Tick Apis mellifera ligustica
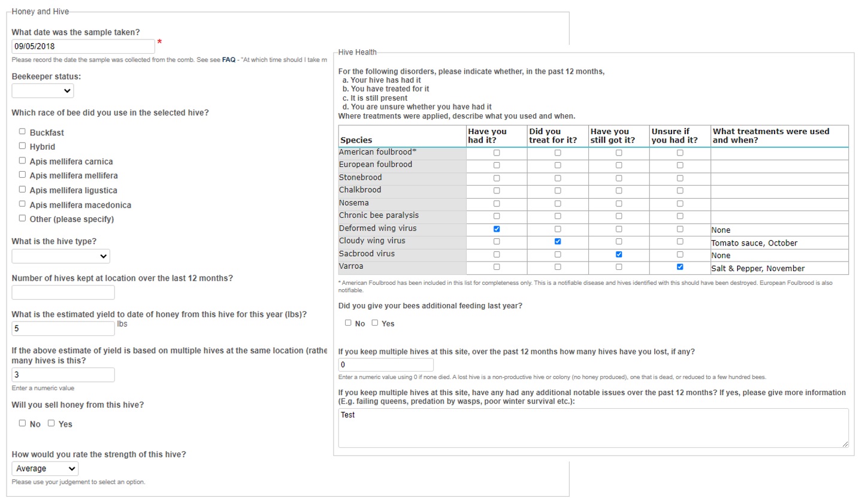 tap(22, 189)
